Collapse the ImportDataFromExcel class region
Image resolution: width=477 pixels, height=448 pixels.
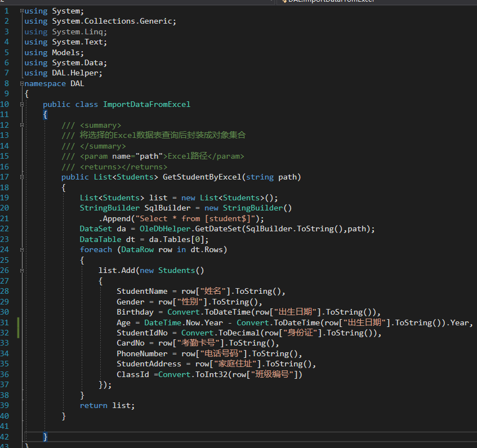tap(21, 104)
